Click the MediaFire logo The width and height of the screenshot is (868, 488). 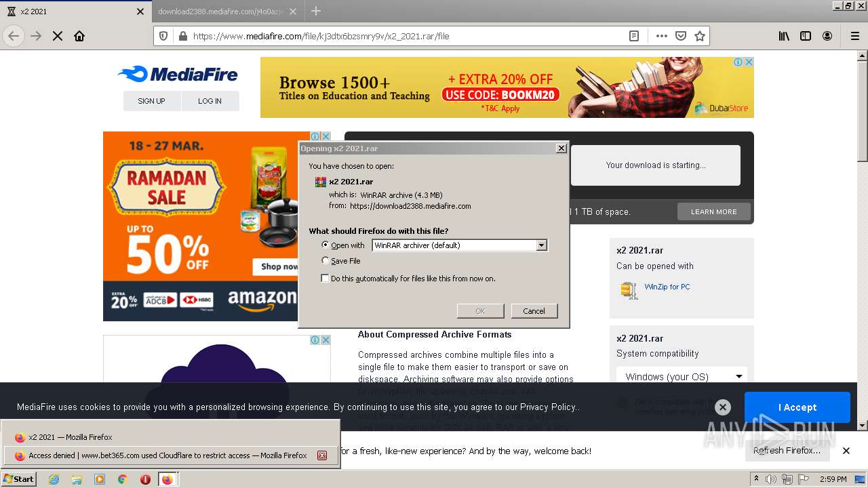coord(178,74)
